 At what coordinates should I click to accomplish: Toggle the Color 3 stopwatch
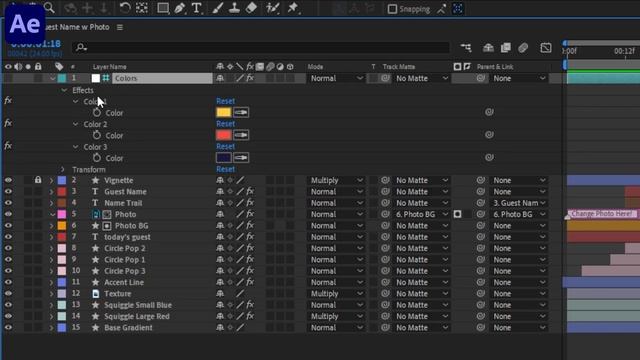pyautogui.click(x=97, y=158)
